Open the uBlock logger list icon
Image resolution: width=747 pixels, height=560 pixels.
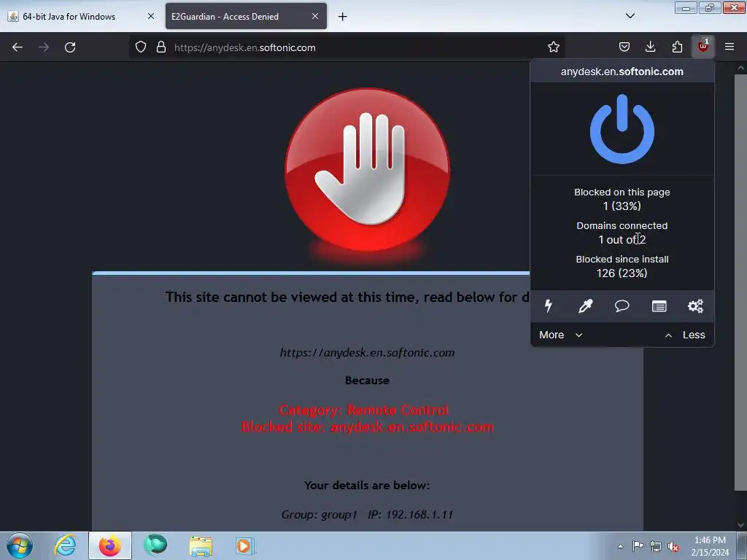(659, 306)
